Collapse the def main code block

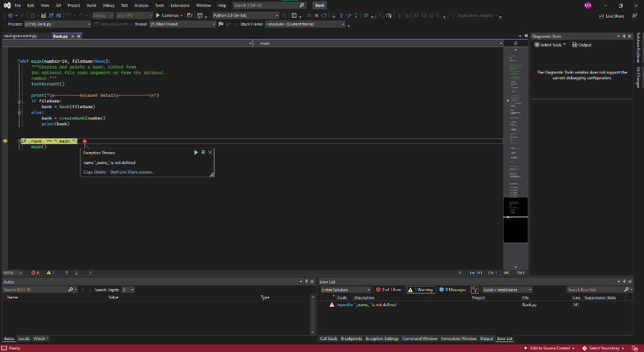[19, 61]
